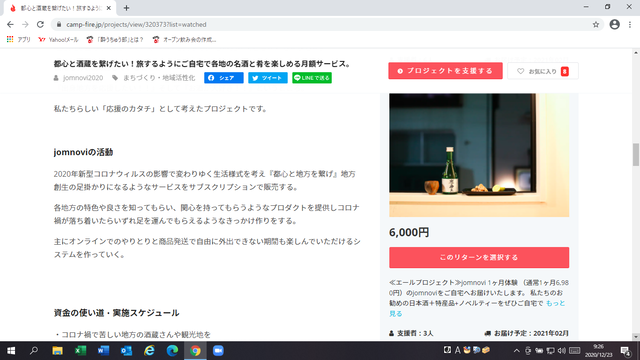Viewport: 640px width, 360px height.
Task: Open the jomnovi2020 author link
Action: pyautogui.click(x=83, y=78)
